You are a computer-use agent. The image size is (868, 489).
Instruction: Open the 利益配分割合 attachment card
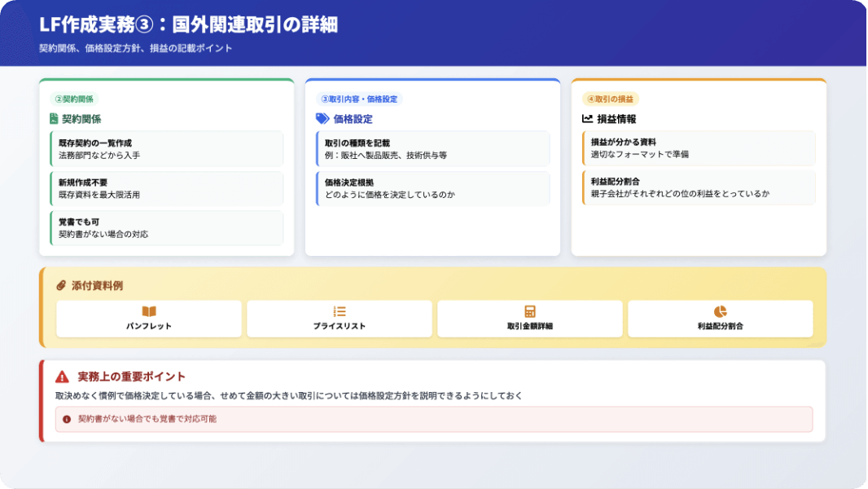pos(720,319)
